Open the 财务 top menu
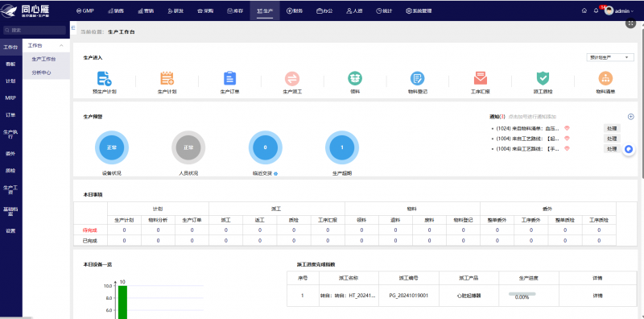This screenshot has height=319, width=644. click(295, 10)
